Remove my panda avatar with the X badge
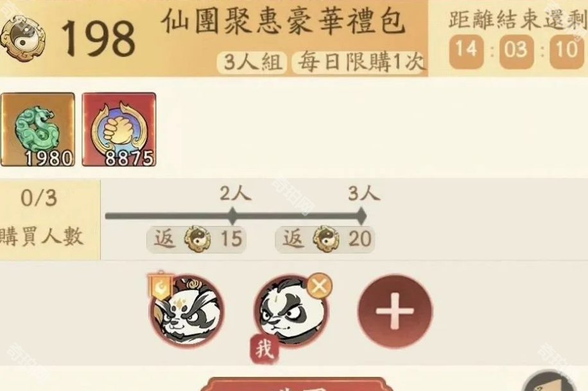Screen dimensions: 588x391 (319, 286)
